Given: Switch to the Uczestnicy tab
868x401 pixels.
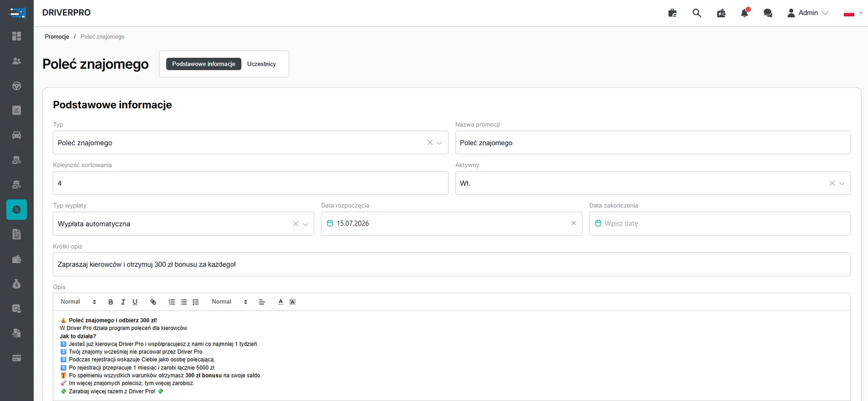Looking at the screenshot, I should point(261,64).
